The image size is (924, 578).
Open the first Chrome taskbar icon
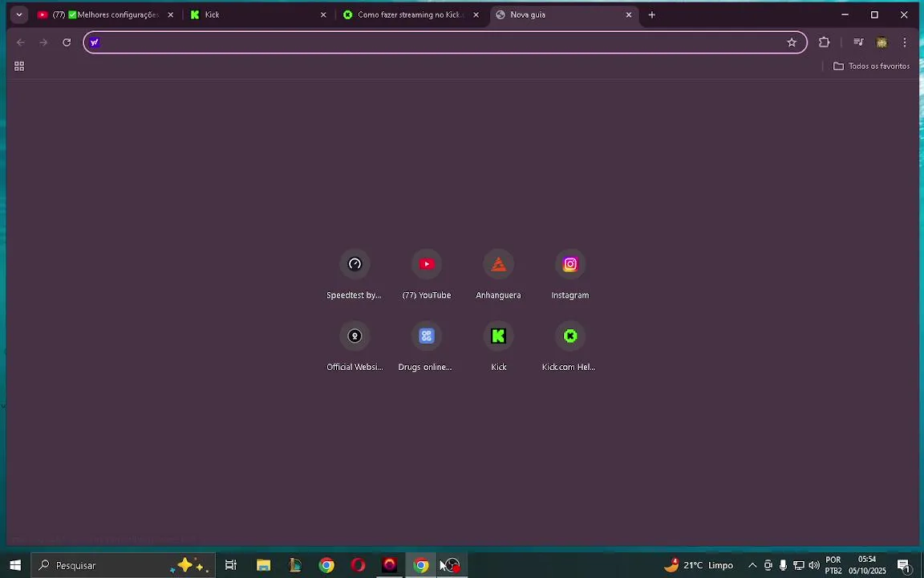[x=326, y=566]
